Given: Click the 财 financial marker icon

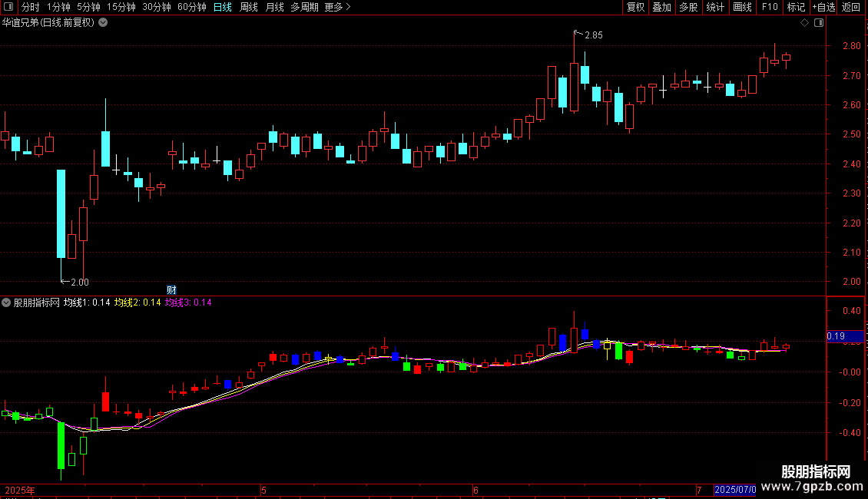Looking at the screenshot, I should [x=171, y=290].
